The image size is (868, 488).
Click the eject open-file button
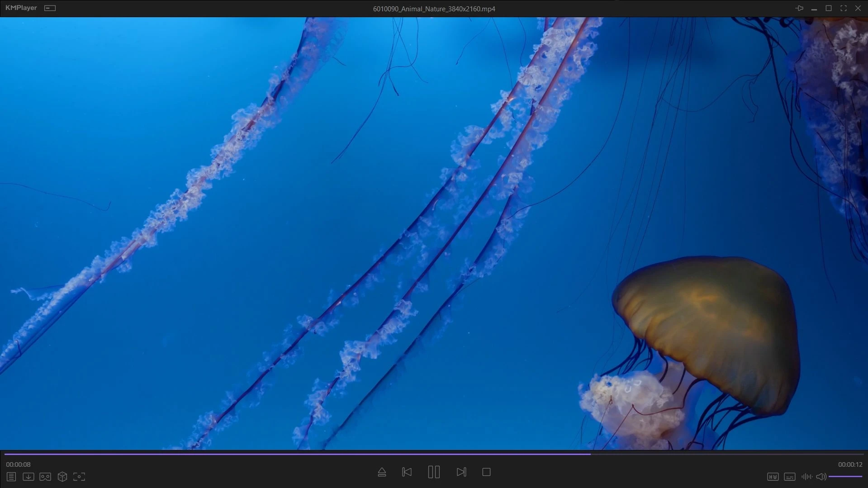382,472
